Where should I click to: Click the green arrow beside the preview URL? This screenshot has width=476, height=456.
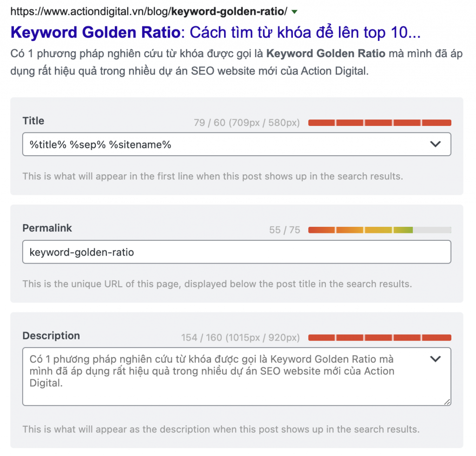click(294, 12)
